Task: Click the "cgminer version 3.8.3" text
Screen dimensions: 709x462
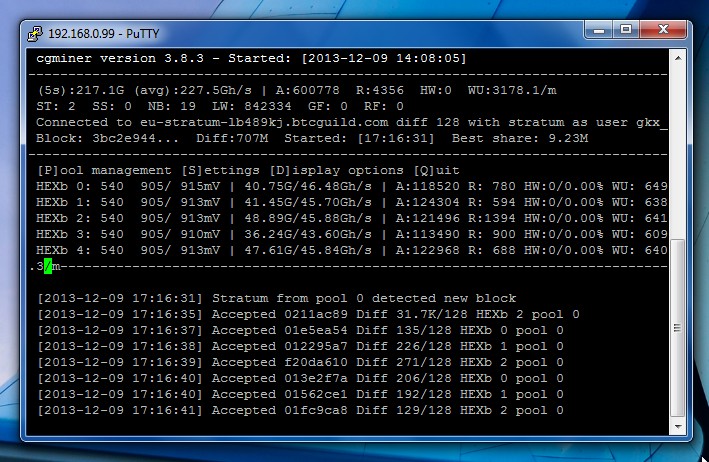Action: tap(120, 58)
